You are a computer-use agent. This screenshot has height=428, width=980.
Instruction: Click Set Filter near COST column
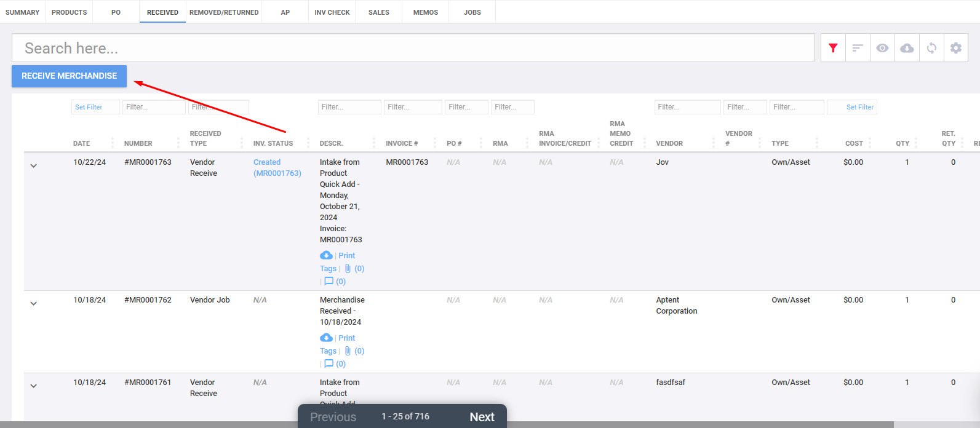[x=852, y=107]
